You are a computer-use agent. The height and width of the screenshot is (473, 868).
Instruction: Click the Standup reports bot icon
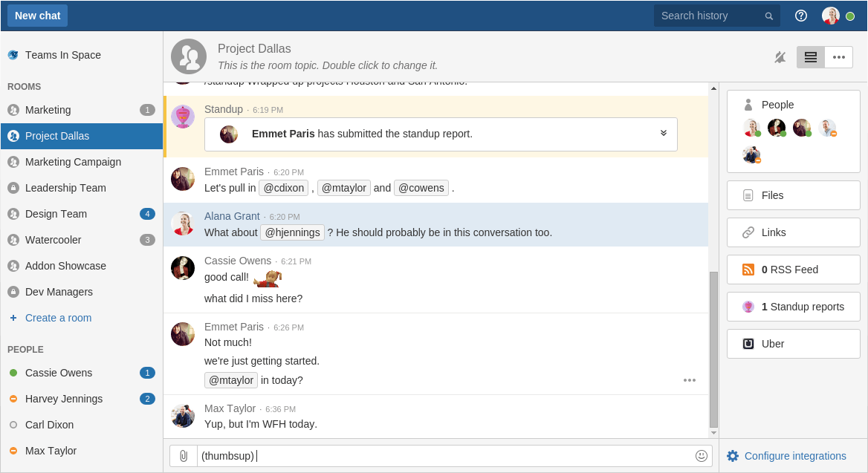[748, 307]
